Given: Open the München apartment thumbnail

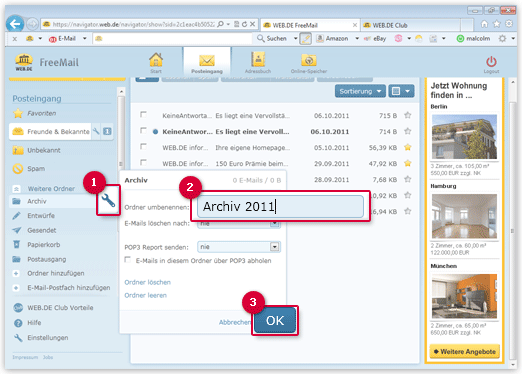Looking at the screenshot, I should click(464, 296).
